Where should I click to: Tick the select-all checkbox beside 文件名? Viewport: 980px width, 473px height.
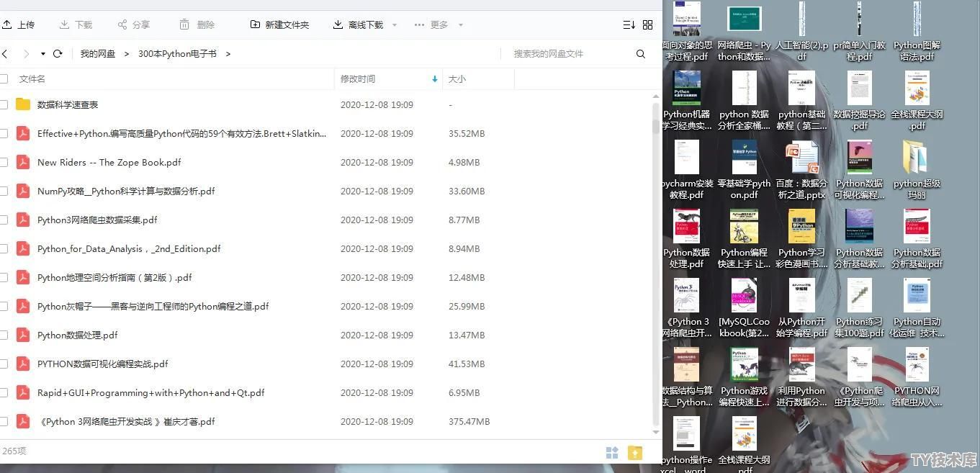coord(4,78)
